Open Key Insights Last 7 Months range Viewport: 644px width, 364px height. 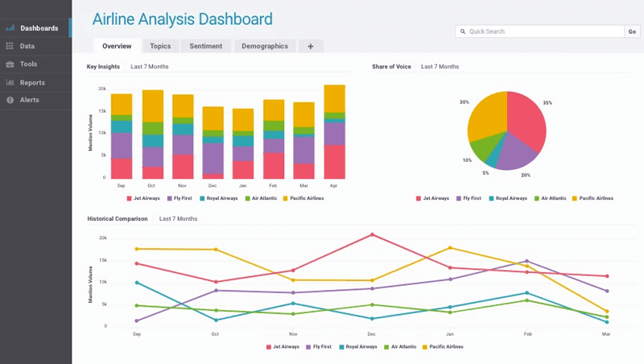tap(150, 67)
